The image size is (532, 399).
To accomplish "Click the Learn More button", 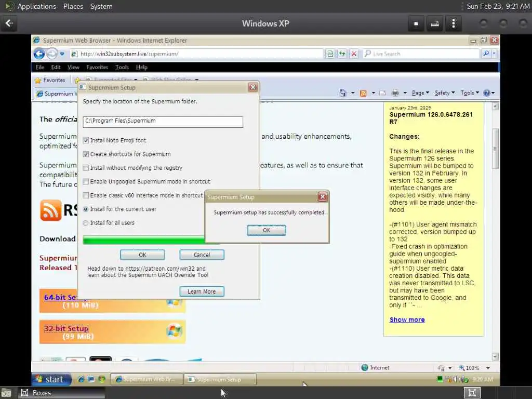I will tap(202, 291).
